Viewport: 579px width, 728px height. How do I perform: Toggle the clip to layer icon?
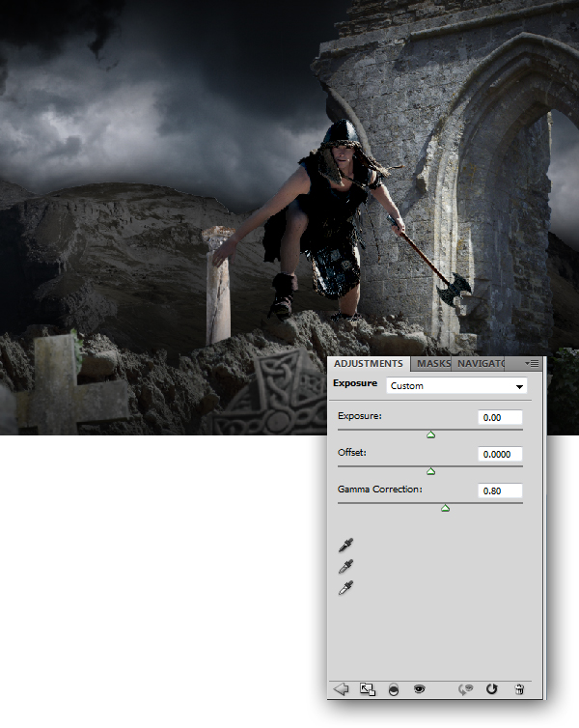394,689
